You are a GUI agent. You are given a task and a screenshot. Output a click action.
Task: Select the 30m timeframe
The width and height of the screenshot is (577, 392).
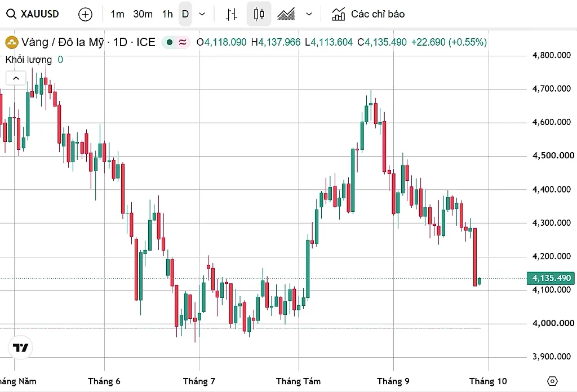pyautogui.click(x=143, y=14)
